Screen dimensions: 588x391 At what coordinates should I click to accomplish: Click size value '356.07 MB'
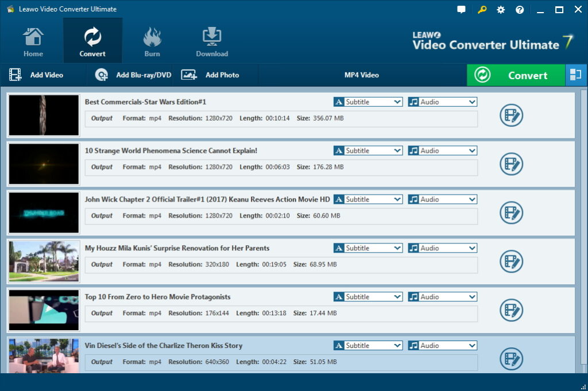(328, 118)
